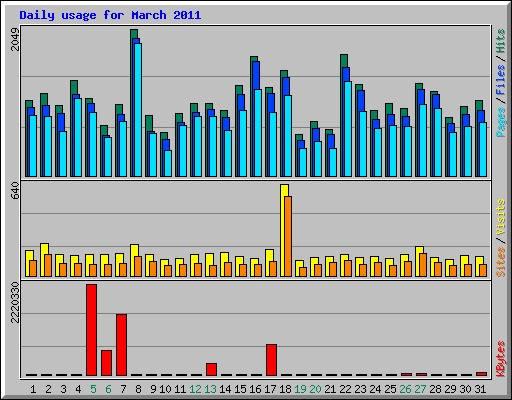Click day 27 on the x-axis
The width and height of the screenshot is (512, 400).
tap(420, 389)
